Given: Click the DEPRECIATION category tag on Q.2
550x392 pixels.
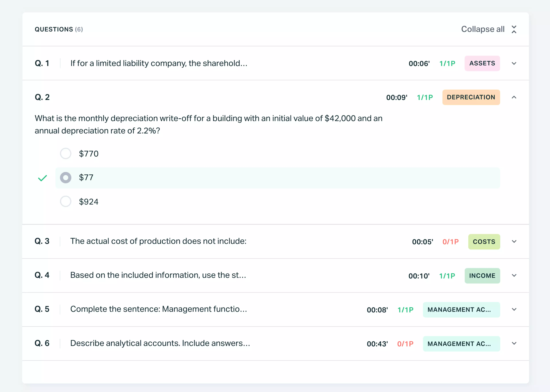Looking at the screenshot, I should coord(471,97).
